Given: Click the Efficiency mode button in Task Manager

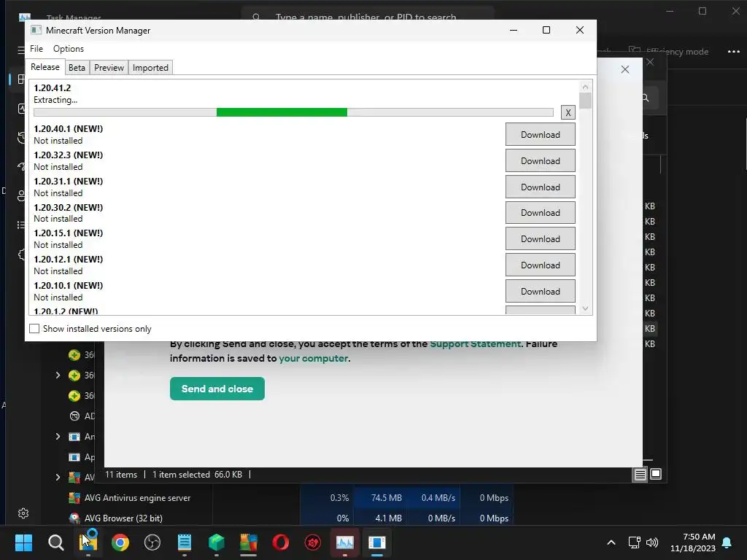Looking at the screenshot, I should 669,52.
